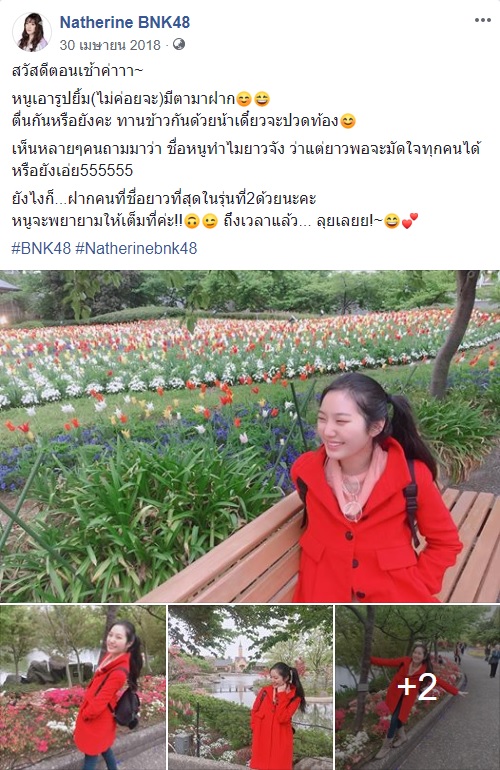Open the Natherine BNK48 page name link
The width and height of the screenshot is (500, 770).
tap(125, 22)
